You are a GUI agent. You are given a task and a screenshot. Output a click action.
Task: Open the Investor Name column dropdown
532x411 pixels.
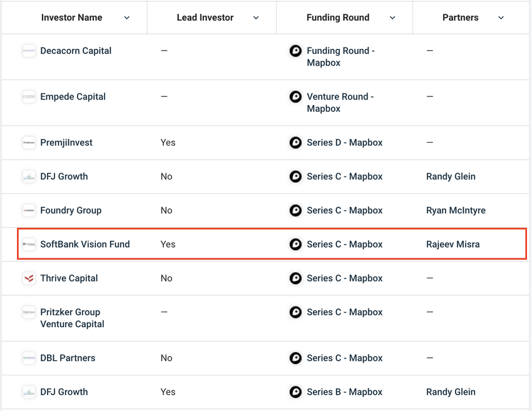click(127, 18)
